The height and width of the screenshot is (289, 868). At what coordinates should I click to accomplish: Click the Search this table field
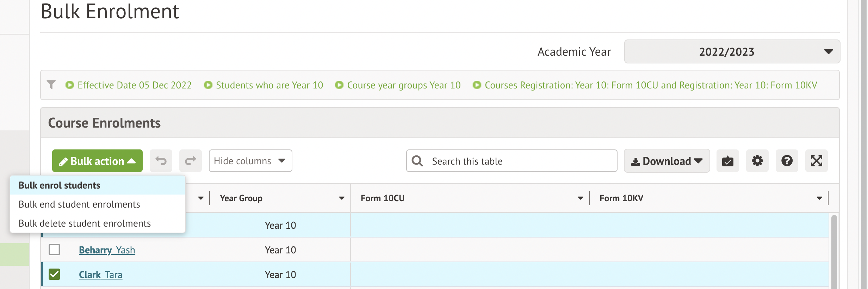(x=521, y=161)
